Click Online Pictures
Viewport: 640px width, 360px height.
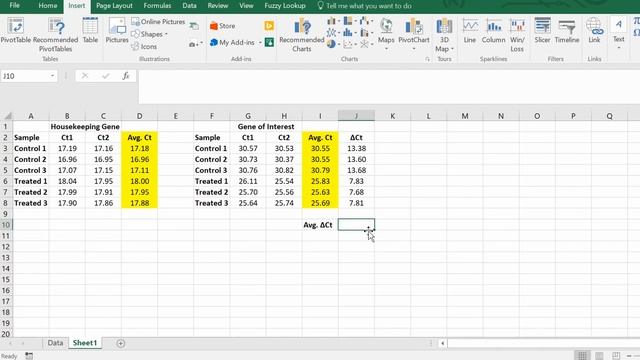[x=158, y=22]
